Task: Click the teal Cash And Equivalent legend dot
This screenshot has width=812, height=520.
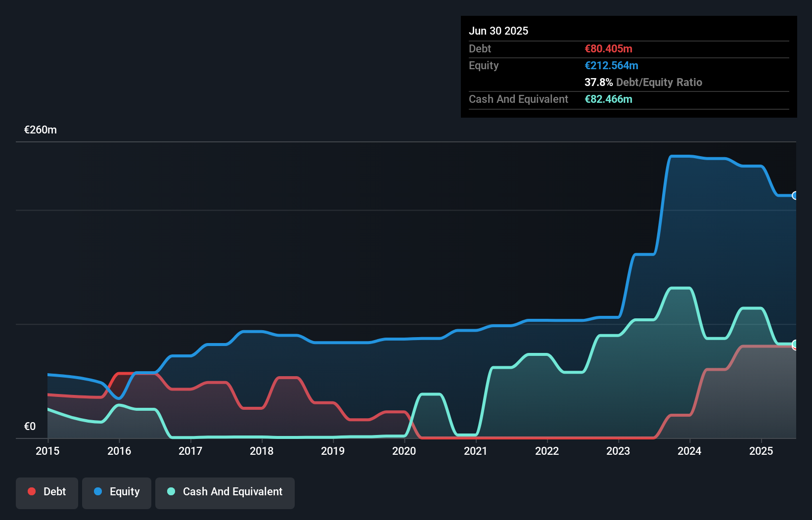Action: [171, 491]
